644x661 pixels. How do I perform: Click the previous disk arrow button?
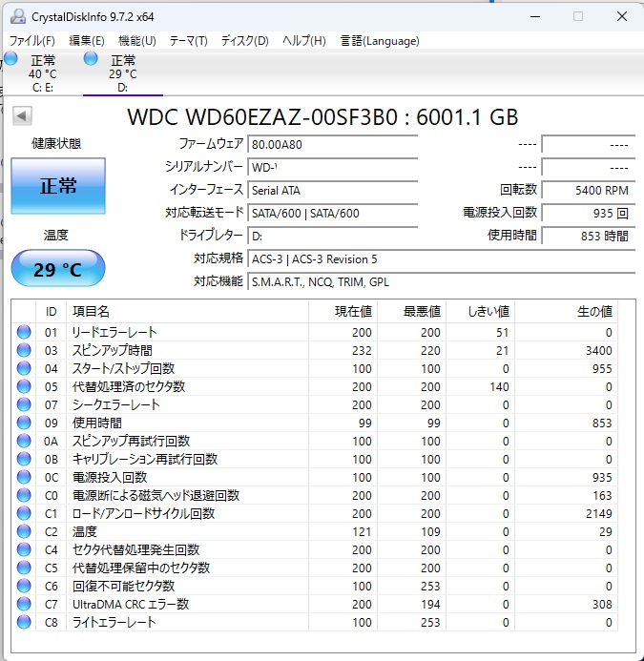coord(22,115)
